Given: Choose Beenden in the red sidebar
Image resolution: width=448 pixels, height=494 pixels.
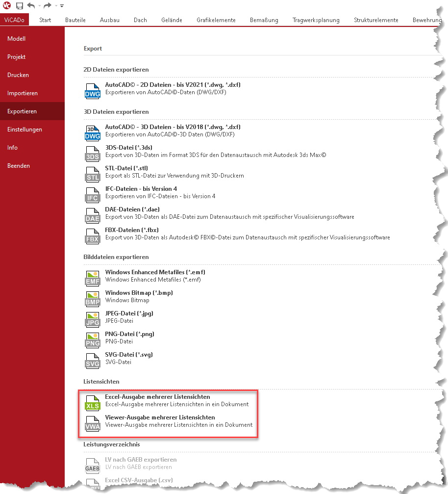Looking at the screenshot, I should point(32,166).
